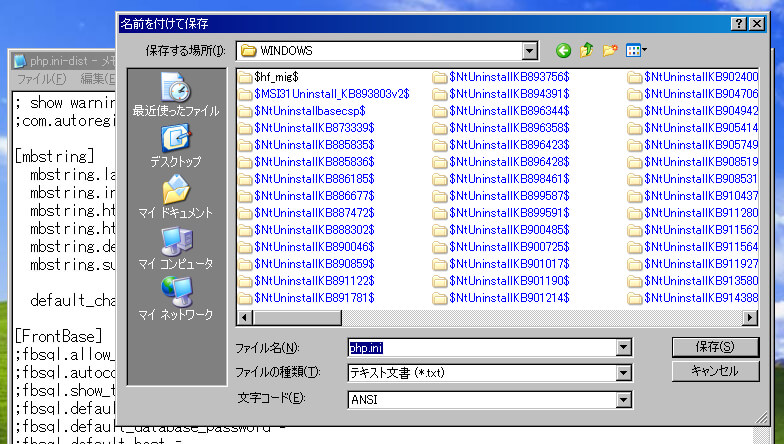The height and width of the screenshot is (444, 784).
Task: Click the horizontal scrollbar thumb
Action: tap(297, 318)
